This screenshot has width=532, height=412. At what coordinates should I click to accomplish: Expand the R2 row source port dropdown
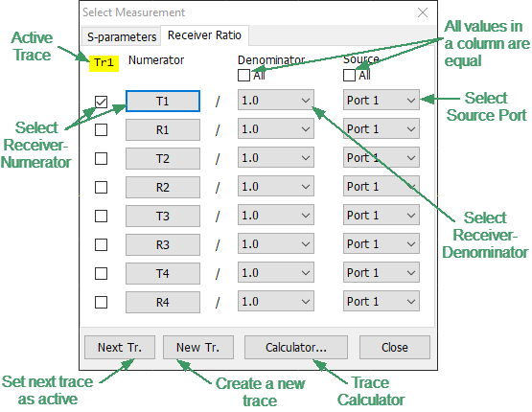pos(382,186)
